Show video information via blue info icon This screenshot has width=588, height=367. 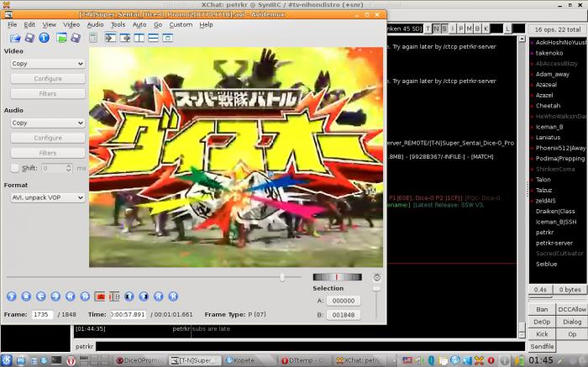coord(45,38)
